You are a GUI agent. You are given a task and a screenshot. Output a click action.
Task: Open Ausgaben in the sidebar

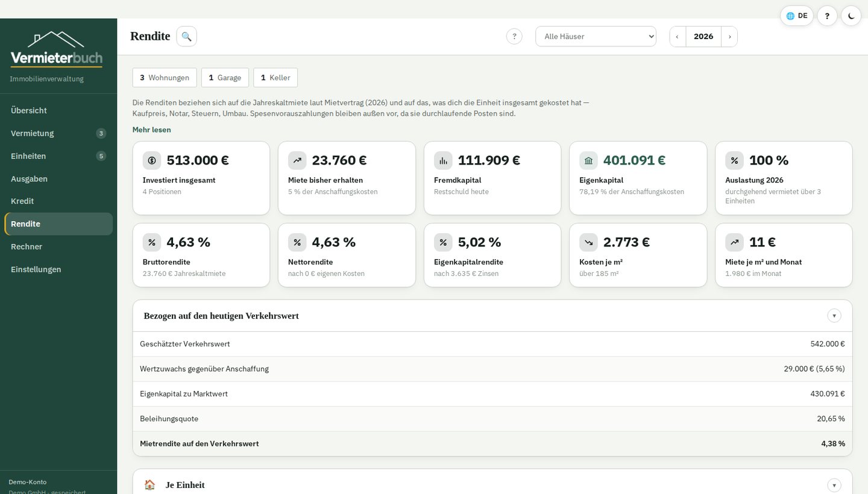(x=58, y=179)
